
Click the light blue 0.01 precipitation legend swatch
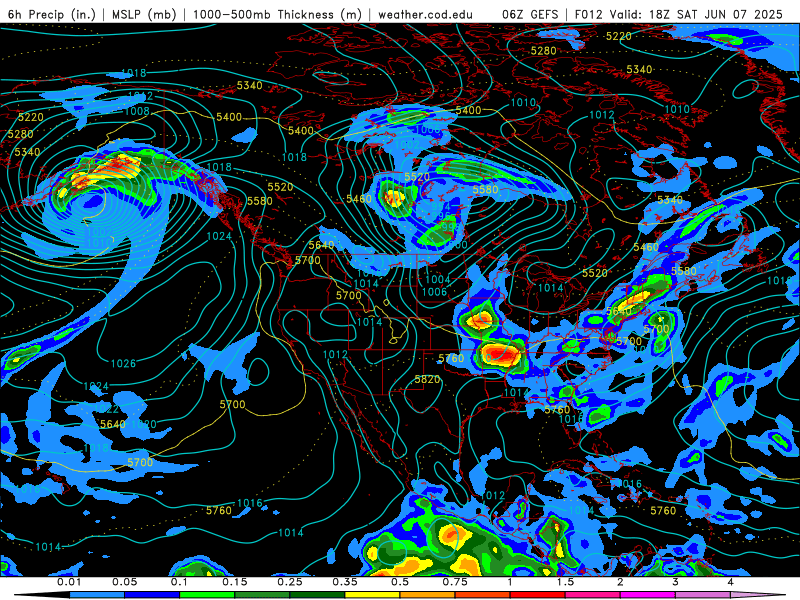[97, 595]
